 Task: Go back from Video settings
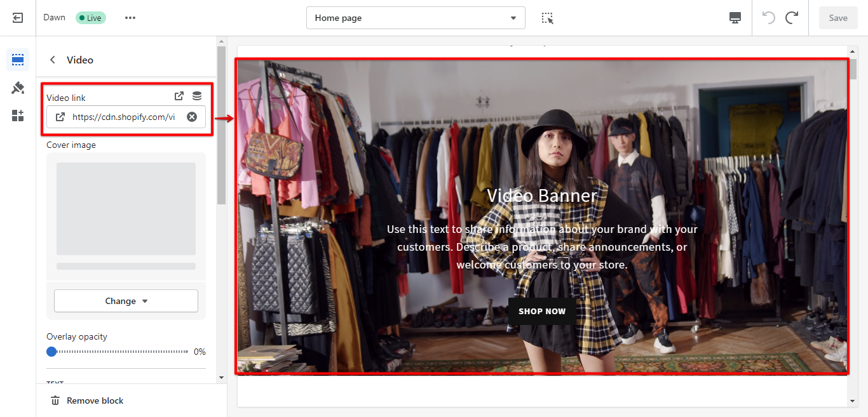click(53, 60)
